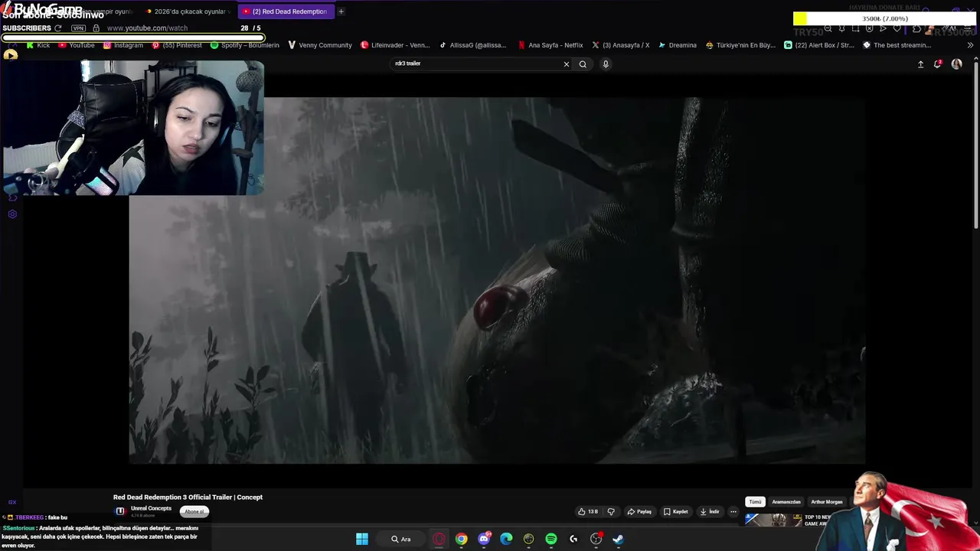Viewport: 980px width, 551px height.
Task: Open the Anasayfa / X bookmark
Action: pyautogui.click(x=621, y=45)
